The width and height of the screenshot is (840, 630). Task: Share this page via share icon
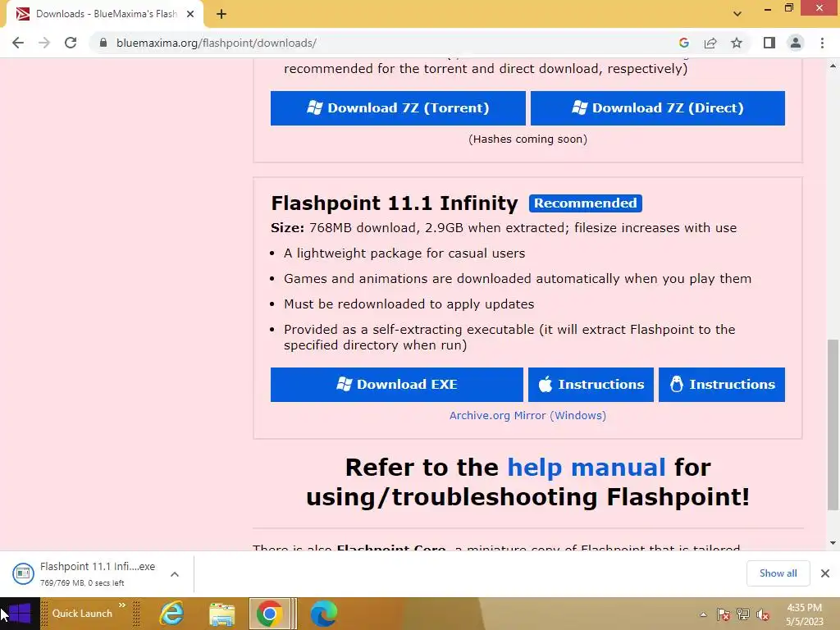[x=710, y=43]
